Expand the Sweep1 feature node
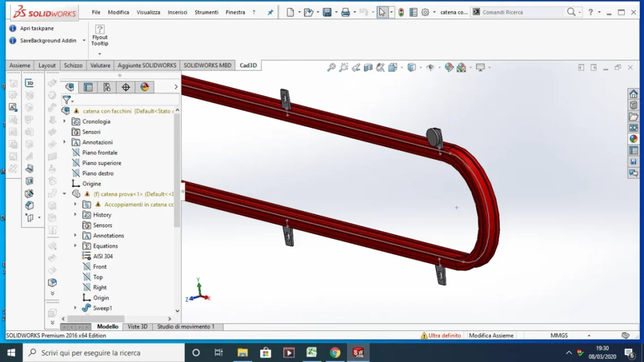The width and height of the screenshot is (644, 362). point(75,308)
